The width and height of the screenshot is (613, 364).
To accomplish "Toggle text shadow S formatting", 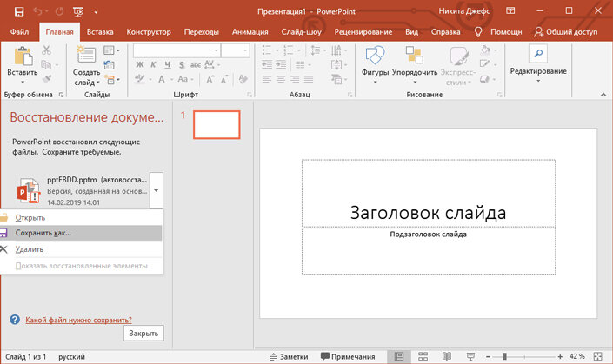I will pos(182,65).
